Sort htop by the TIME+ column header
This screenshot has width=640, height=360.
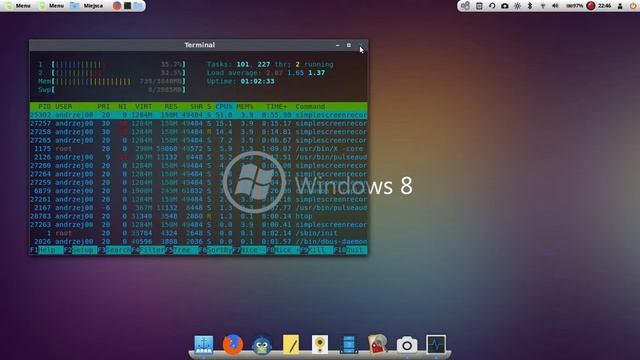[276, 107]
